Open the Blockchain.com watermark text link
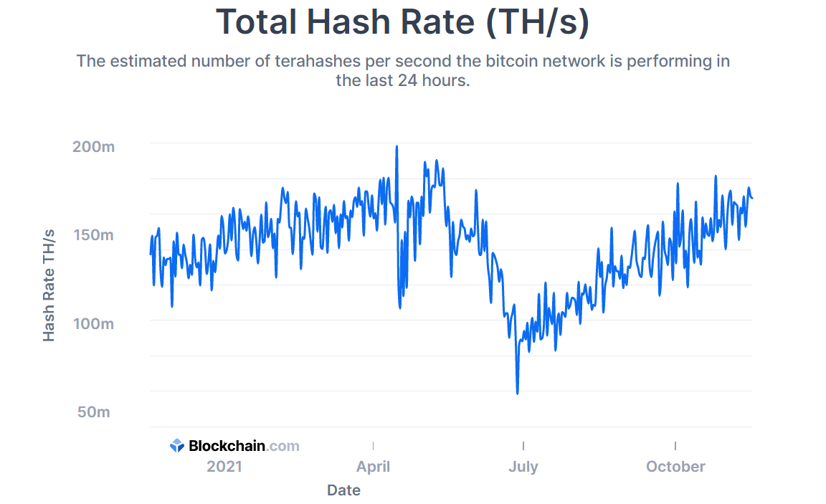Image resolution: width=826 pixels, height=504 pixels. click(244, 446)
